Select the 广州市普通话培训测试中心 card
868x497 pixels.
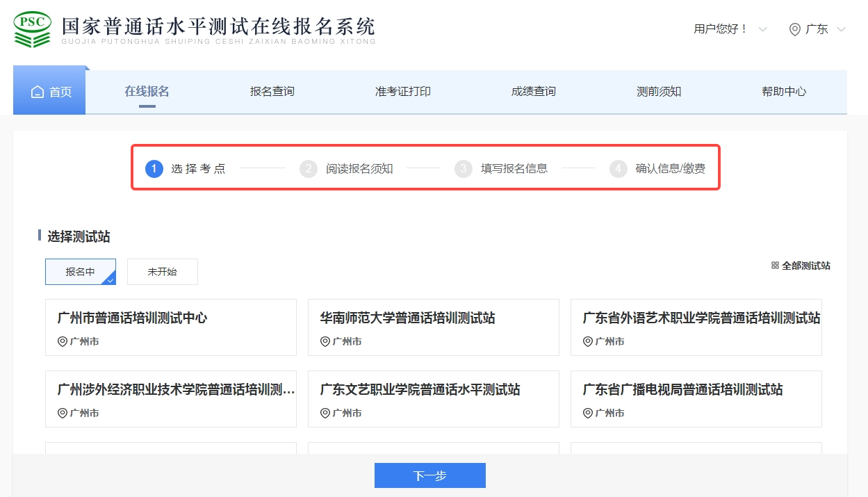pos(171,327)
